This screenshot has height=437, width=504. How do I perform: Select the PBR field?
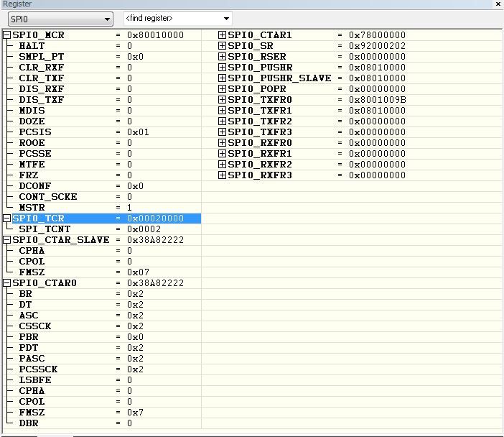[x=29, y=337]
